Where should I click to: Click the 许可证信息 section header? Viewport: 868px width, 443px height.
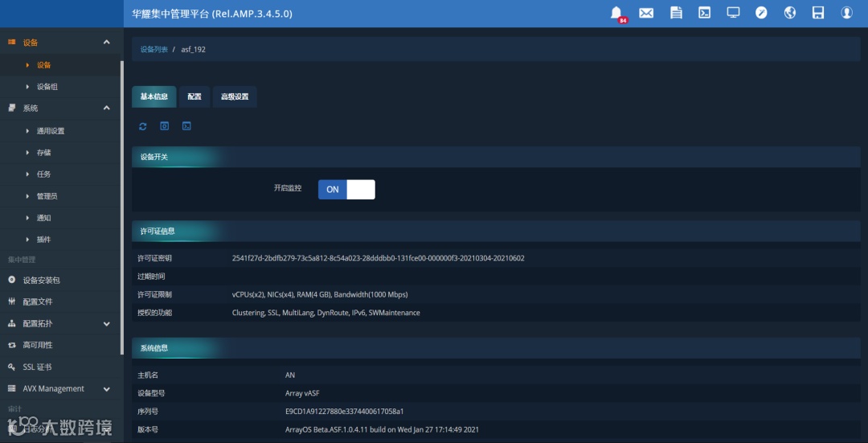[496, 231]
